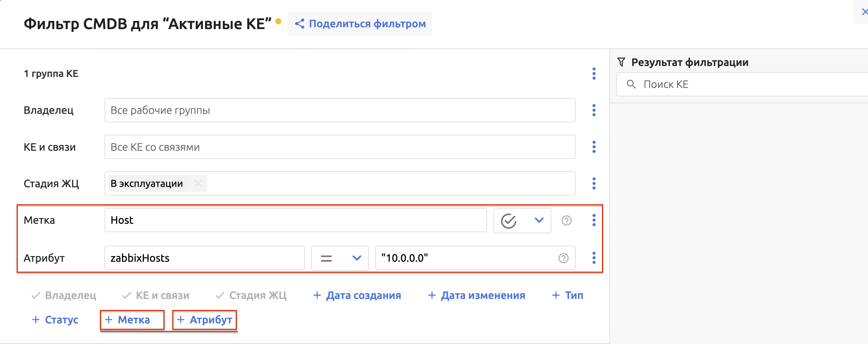Open the three-dot menu for 1 группа КЕ
This screenshot has width=868, height=344.
pos(594,74)
